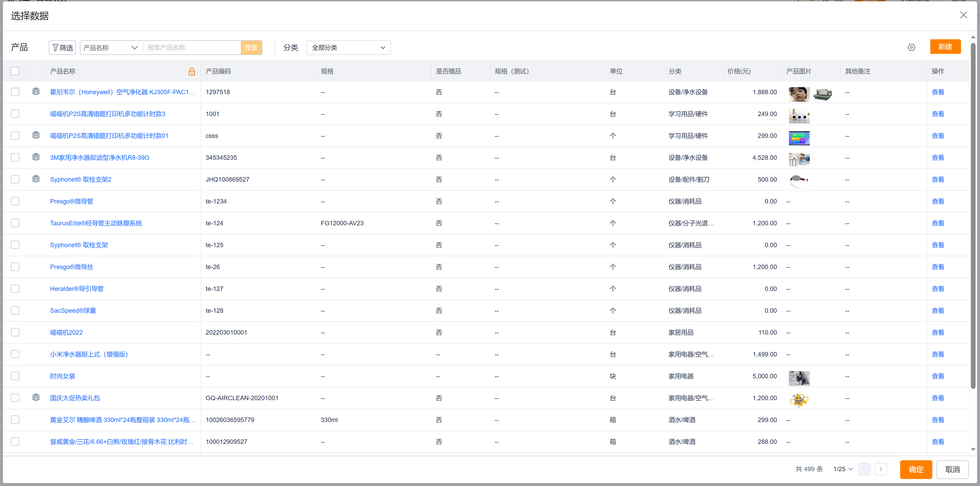This screenshot has width=980, height=486.
Task: Open the 产品名称 search field dropdown
Action: (110, 48)
